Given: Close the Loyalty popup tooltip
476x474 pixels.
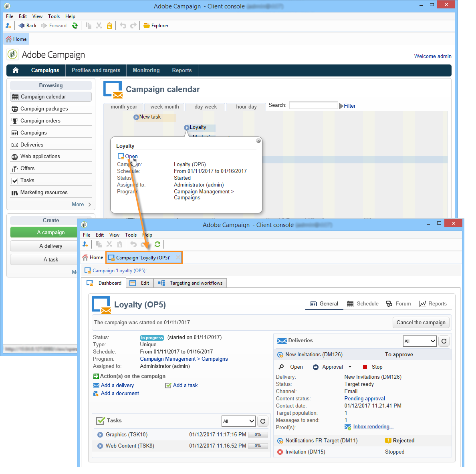Looking at the screenshot, I should pos(258,141).
